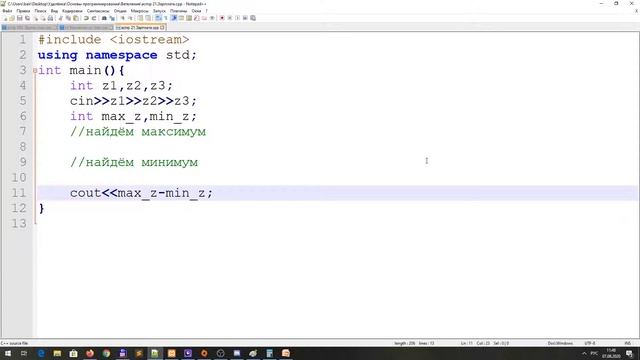640x360 pixels.
Task: Click the Save All toolbar icon
Action: (x=27, y=18)
